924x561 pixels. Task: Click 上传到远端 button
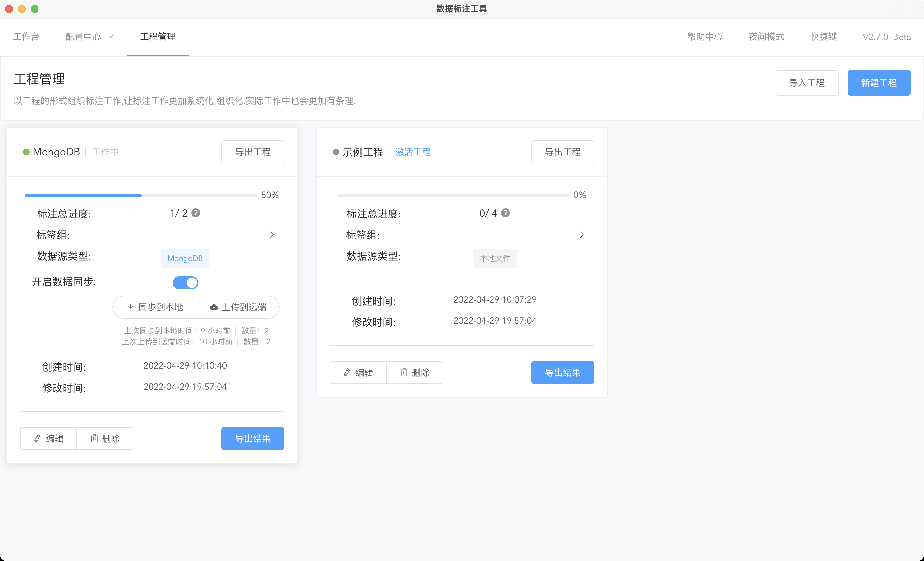(x=238, y=307)
